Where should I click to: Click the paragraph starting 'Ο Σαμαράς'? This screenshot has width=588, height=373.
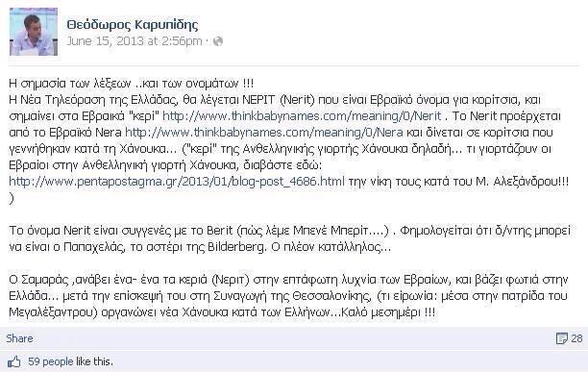click(x=288, y=296)
